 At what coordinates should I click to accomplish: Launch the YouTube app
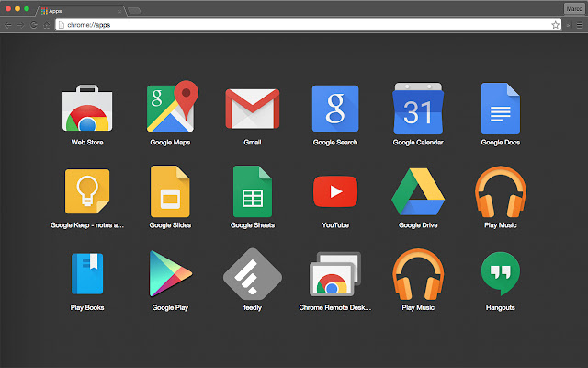tap(335, 191)
